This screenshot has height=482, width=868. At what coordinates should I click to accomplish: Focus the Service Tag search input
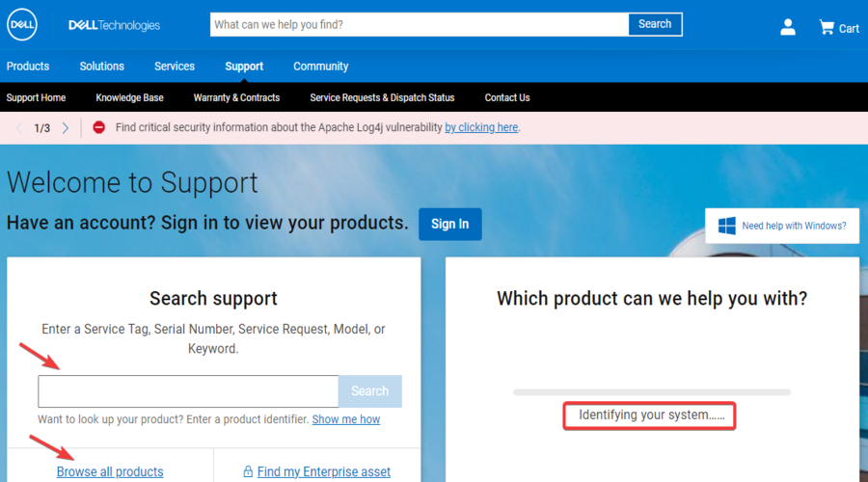point(188,391)
